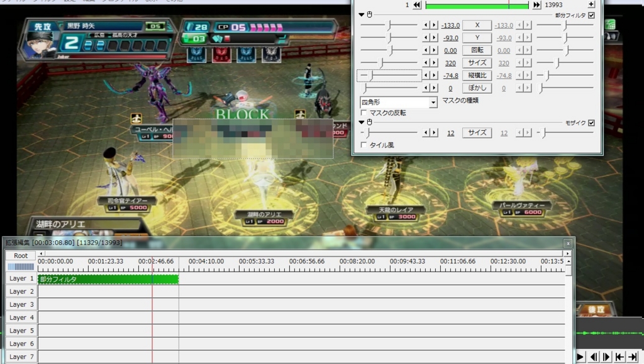Jump to first frame with rewind arrows
The width and height of the screenshot is (644, 364).
coord(417,5)
